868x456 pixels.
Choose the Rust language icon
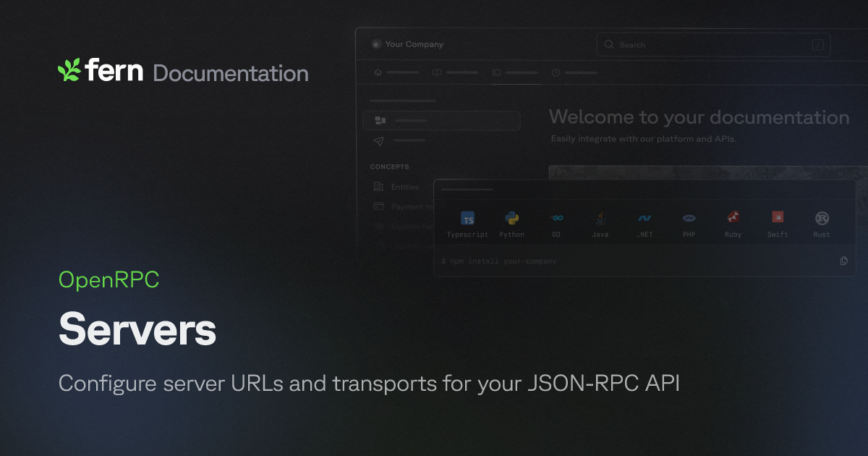pos(822,218)
